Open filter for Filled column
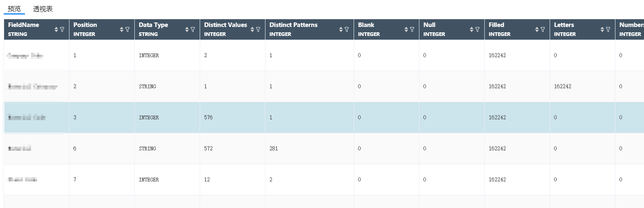 tap(543, 29)
